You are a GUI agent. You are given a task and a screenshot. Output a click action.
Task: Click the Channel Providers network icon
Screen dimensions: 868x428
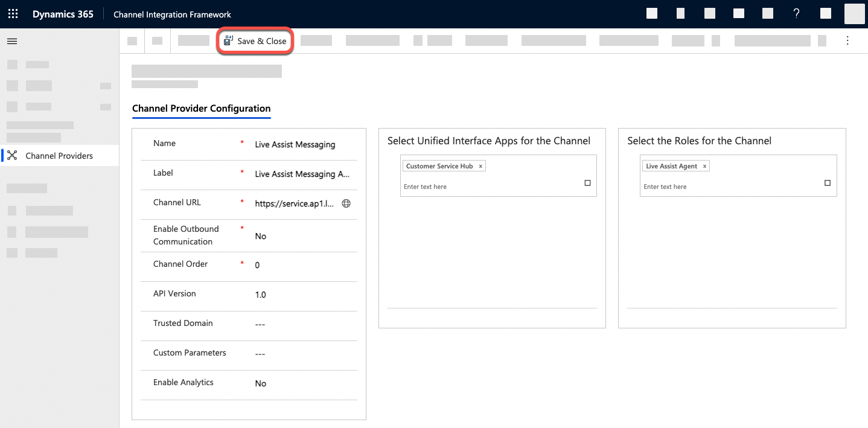(13, 156)
